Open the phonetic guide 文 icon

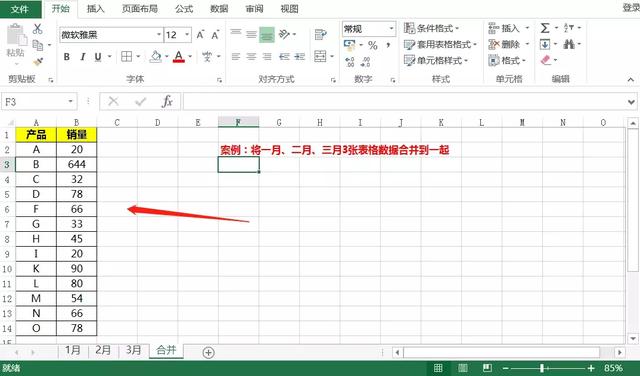[x=207, y=56]
